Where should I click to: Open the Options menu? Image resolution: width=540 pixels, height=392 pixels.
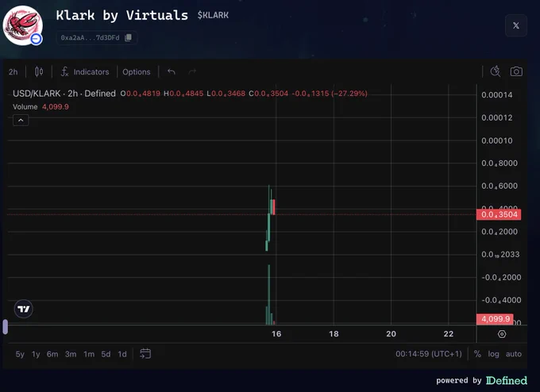point(137,72)
